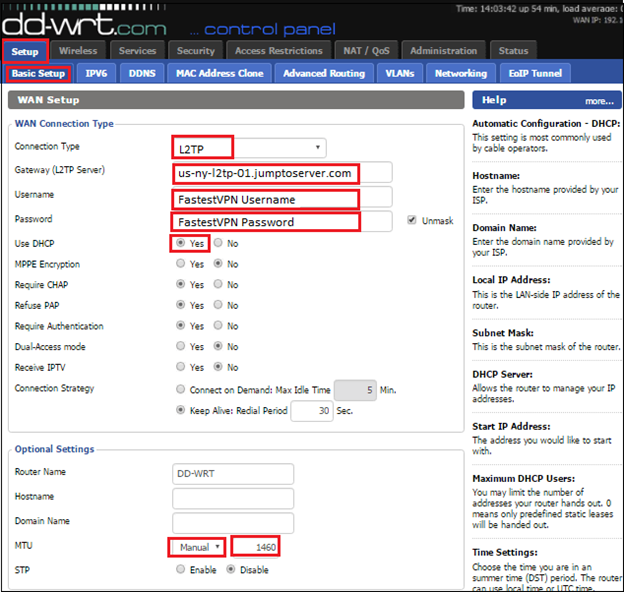Open the Access Restrictions tab
624x592 pixels.
pyautogui.click(x=279, y=51)
